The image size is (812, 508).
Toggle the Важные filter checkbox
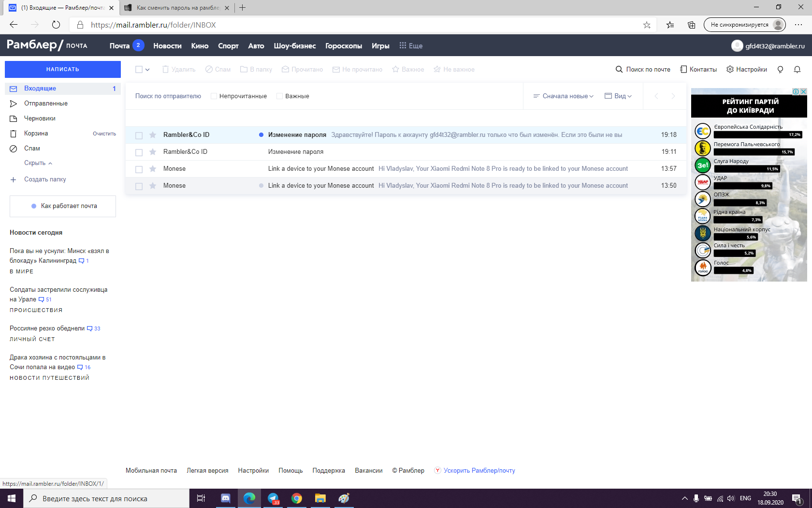(279, 96)
